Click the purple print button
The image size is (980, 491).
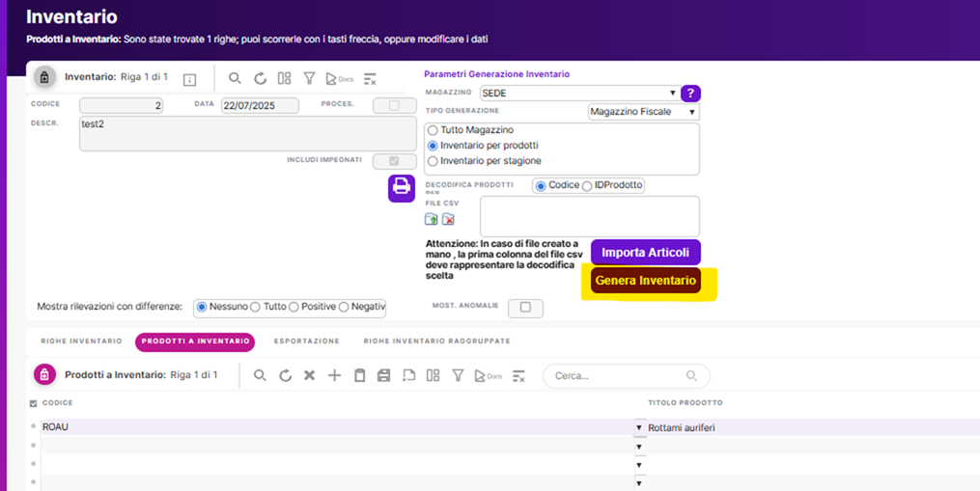click(x=402, y=187)
